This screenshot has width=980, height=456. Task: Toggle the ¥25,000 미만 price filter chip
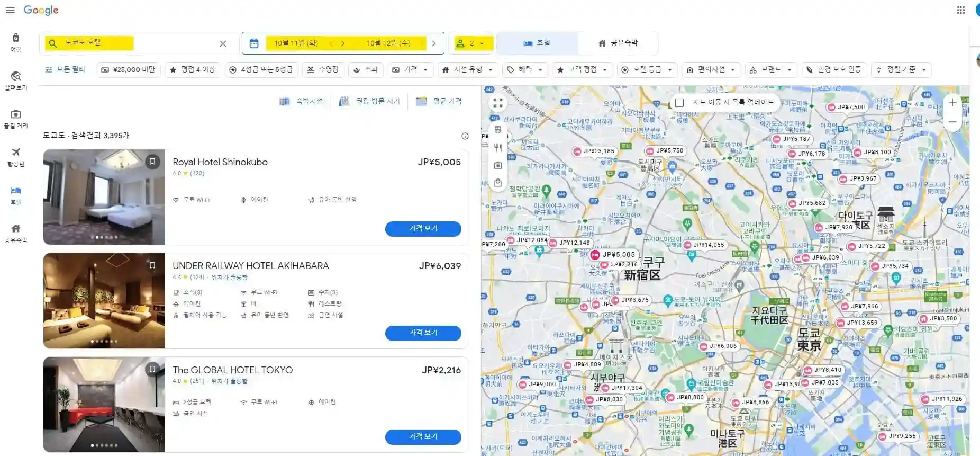[128, 69]
